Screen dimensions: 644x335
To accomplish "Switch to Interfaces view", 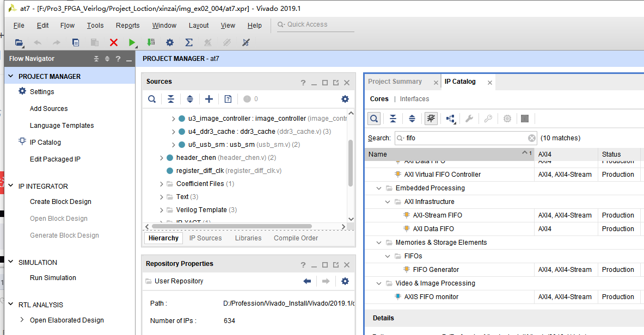I will [414, 99].
